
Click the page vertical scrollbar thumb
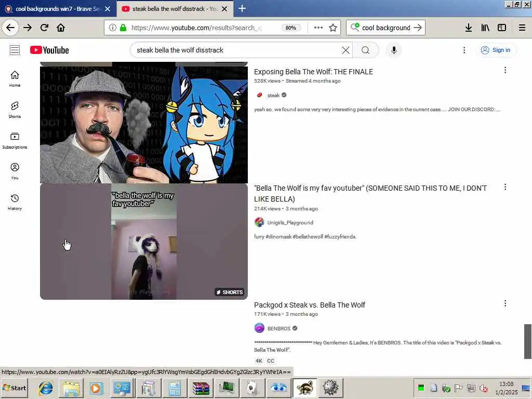pyautogui.click(x=528, y=341)
